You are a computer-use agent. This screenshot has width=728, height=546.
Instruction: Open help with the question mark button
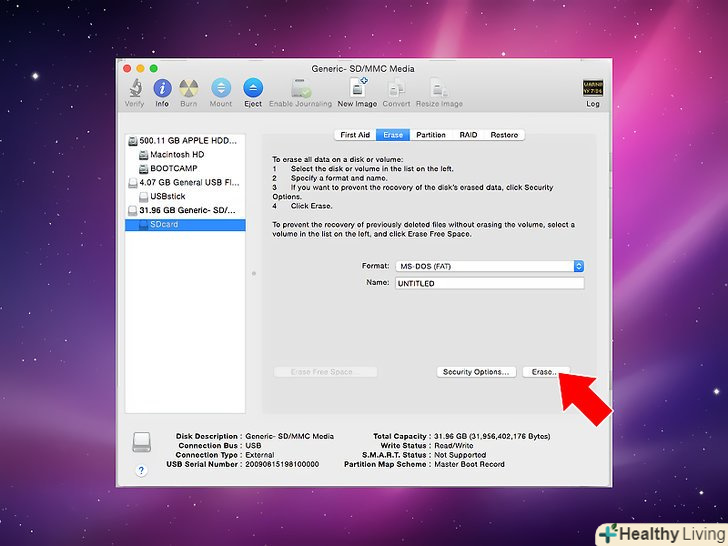142,470
